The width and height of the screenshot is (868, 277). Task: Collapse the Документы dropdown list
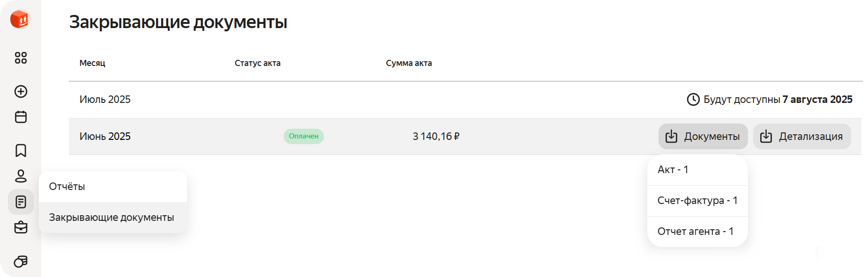click(703, 136)
